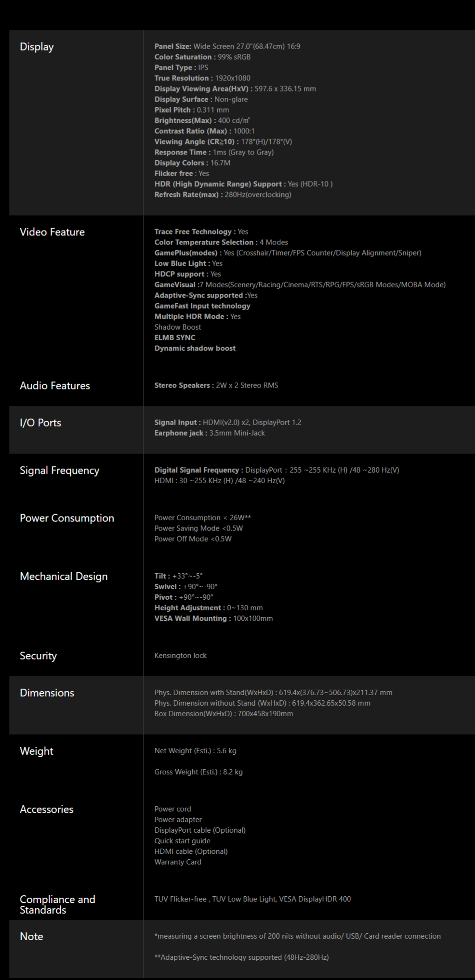
Task: Click the Mechanical Design heading
Action: click(x=64, y=577)
